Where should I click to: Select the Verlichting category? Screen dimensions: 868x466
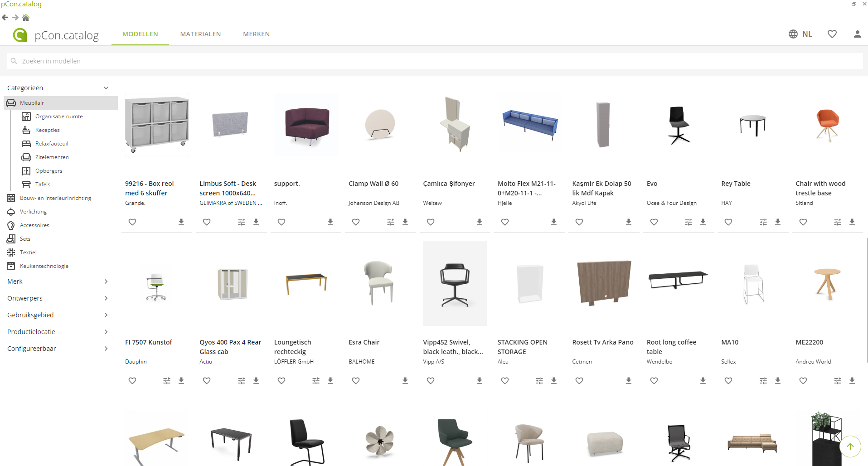(33, 212)
